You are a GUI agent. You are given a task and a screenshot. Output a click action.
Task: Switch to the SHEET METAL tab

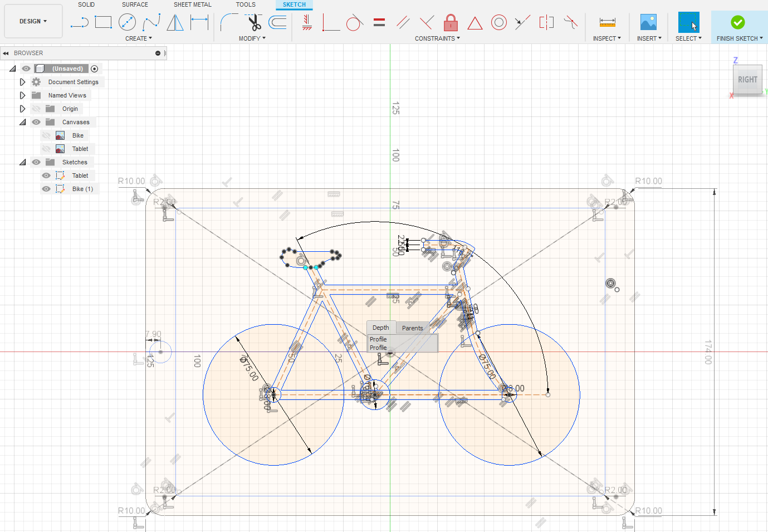pos(193,4)
